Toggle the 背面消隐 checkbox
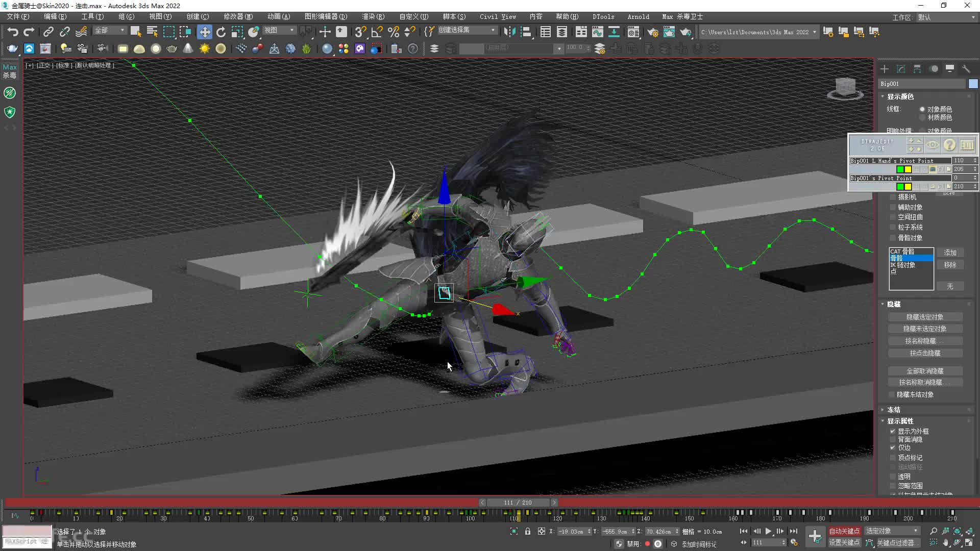The width and height of the screenshot is (980, 551). [893, 439]
